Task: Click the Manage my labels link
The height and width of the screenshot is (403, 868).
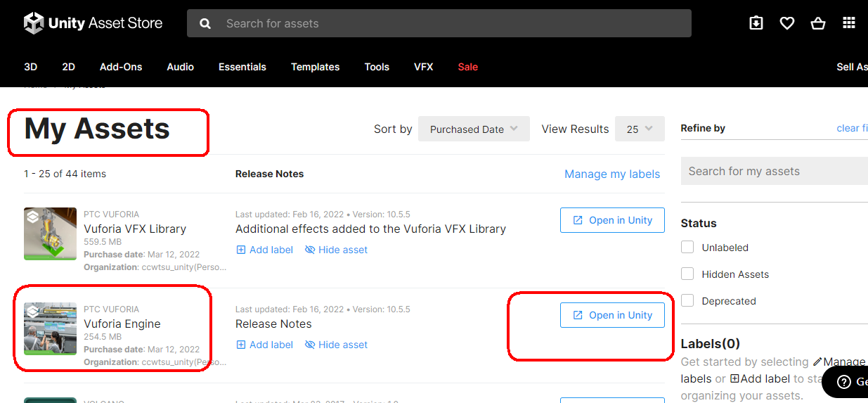Action: pos(612,174)
